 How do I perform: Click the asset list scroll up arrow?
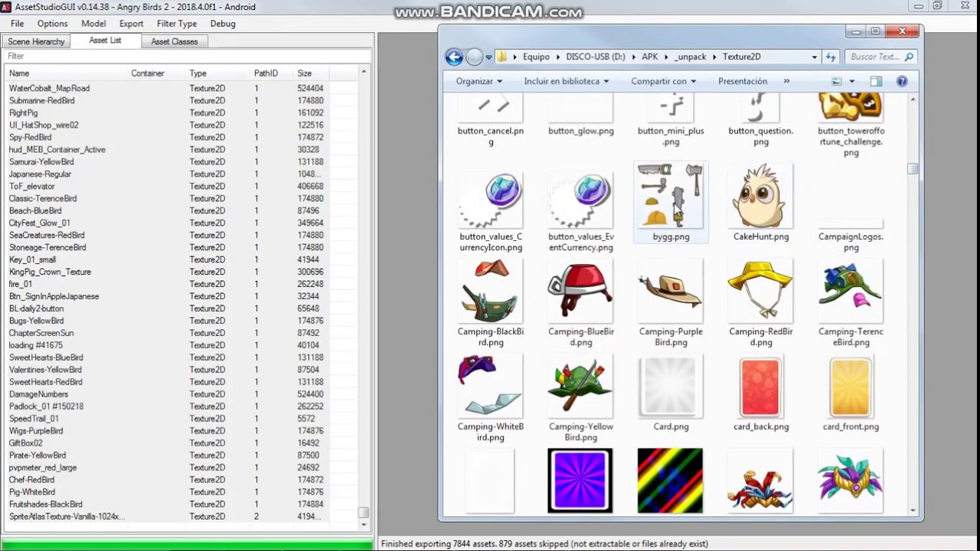coord(364,72)
